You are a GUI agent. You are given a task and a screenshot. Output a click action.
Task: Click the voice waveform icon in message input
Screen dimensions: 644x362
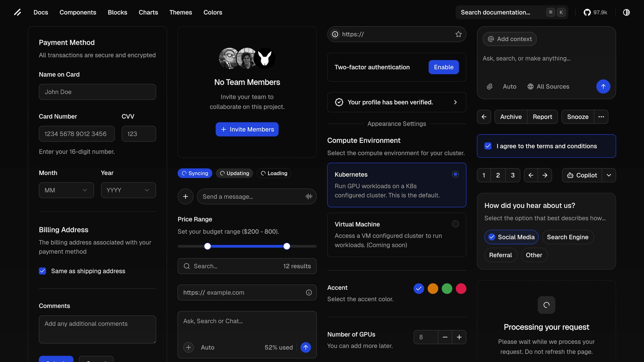309,196
